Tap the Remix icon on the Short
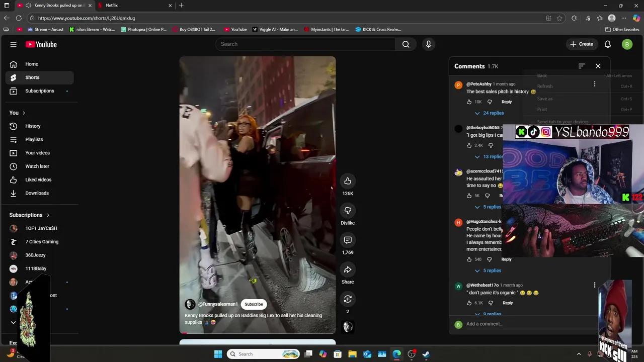 (348, 299)
